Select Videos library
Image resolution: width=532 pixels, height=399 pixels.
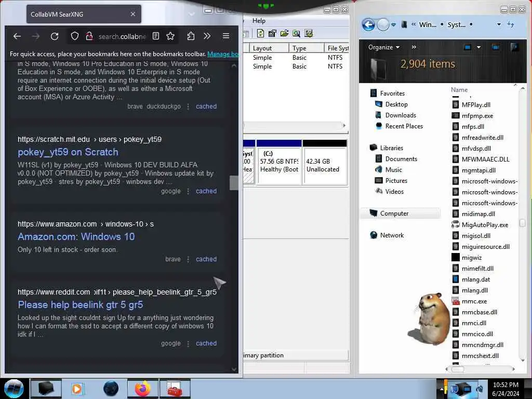(394, 191)
